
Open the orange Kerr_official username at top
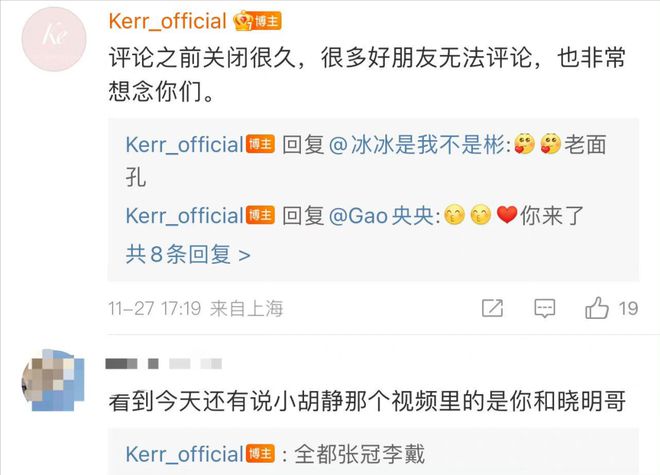168,21
